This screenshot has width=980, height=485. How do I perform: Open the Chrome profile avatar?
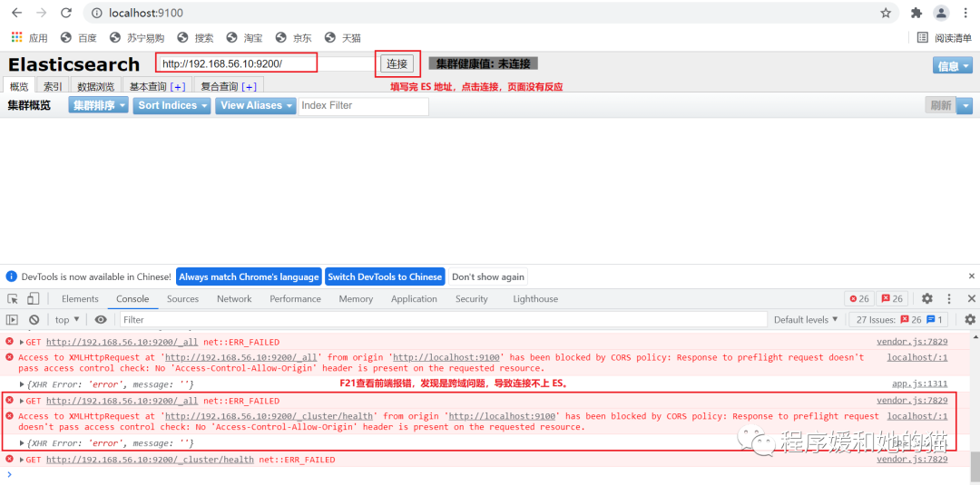click(x=941, y=13)
